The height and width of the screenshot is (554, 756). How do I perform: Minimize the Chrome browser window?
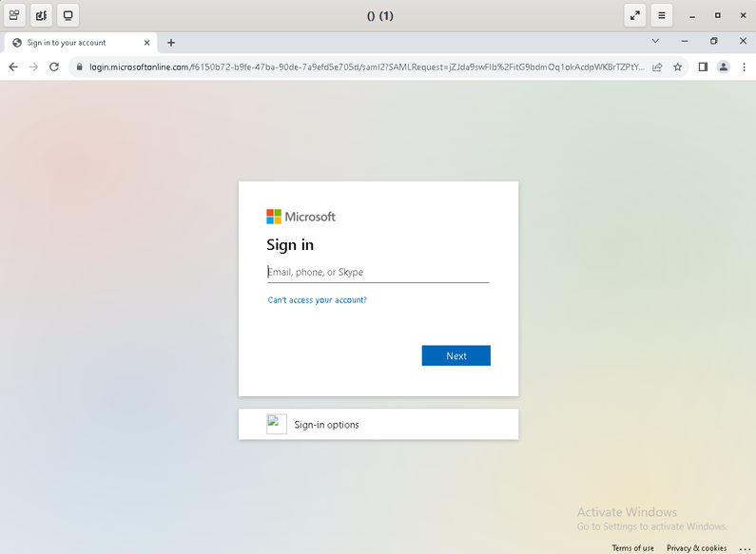coord(684,41)
